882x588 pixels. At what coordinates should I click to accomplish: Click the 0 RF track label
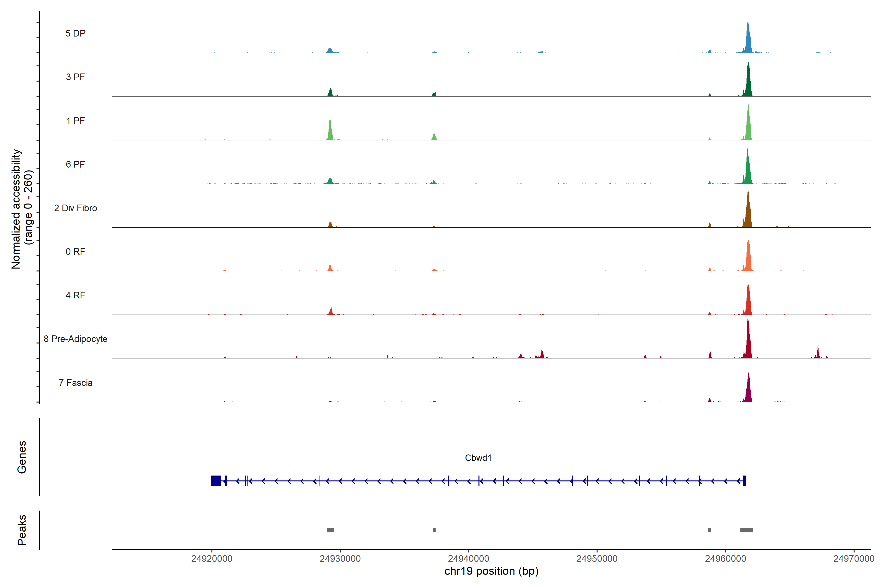tap(75, 252)
